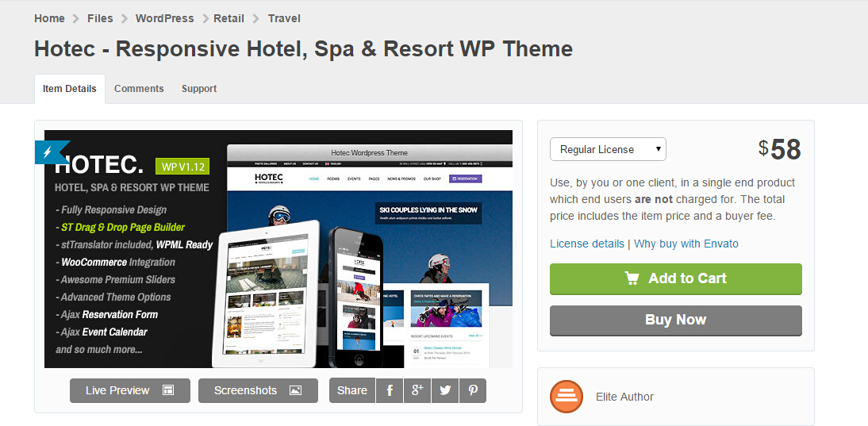868x426 pixels.
Task: Click the blue lightning bolt ribbon badge
Action: point(52,152)
